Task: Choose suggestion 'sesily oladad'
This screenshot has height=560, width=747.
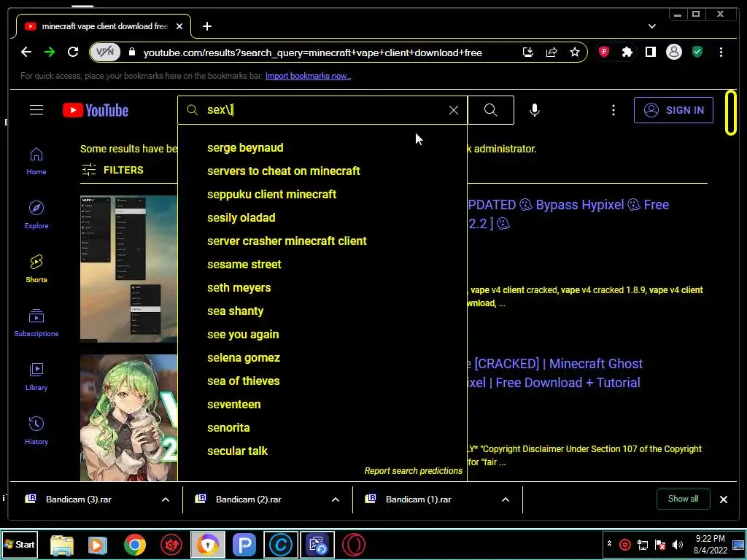Action: coord(322,217)
